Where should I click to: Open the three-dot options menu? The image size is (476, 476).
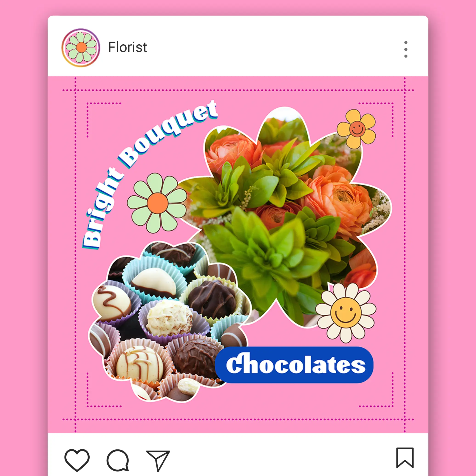(406, 49)
